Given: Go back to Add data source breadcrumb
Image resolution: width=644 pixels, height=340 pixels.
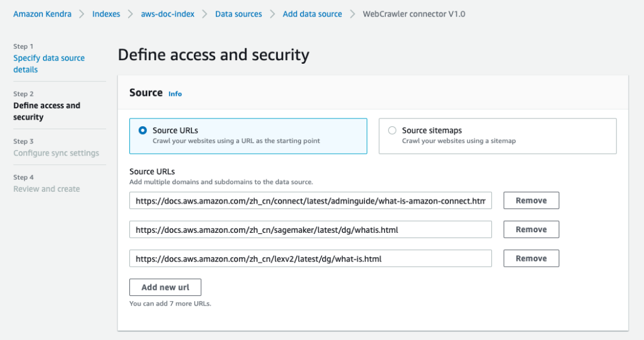Looking at the screenshot, I should pos(312,14).
